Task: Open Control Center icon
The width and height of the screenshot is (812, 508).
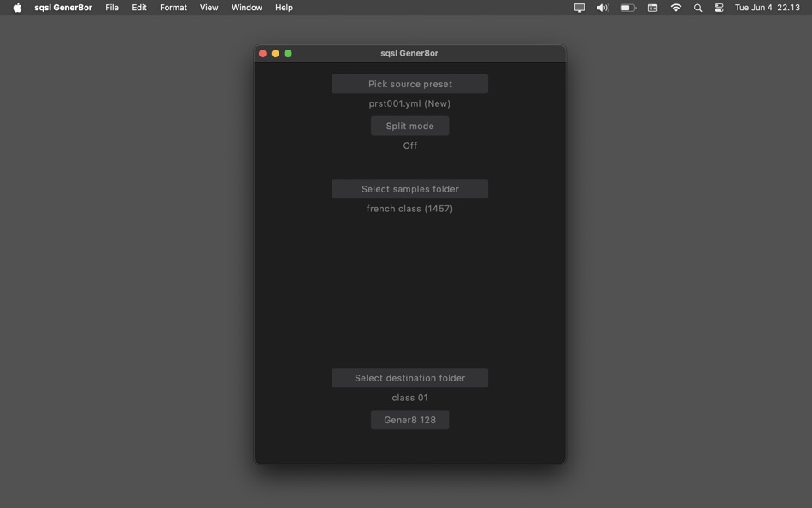Action: [x=719, y=8]
